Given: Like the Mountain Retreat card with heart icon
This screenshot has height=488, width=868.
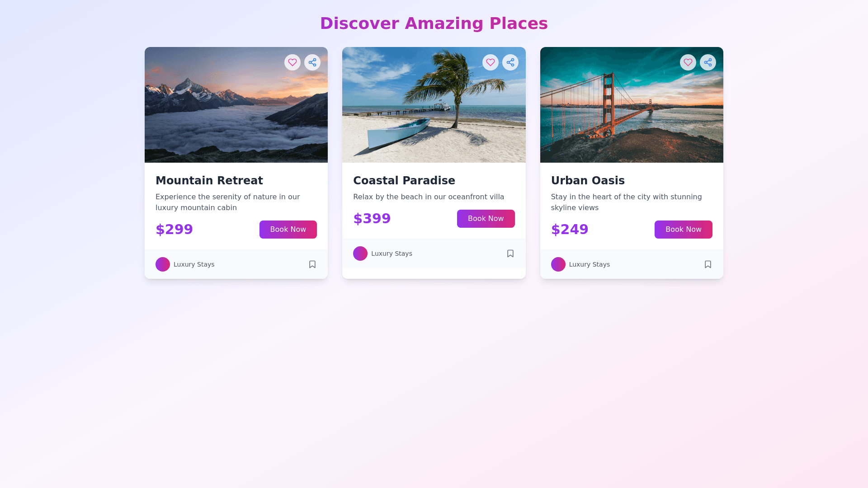Looking at the screenshot, I should 292,62.
